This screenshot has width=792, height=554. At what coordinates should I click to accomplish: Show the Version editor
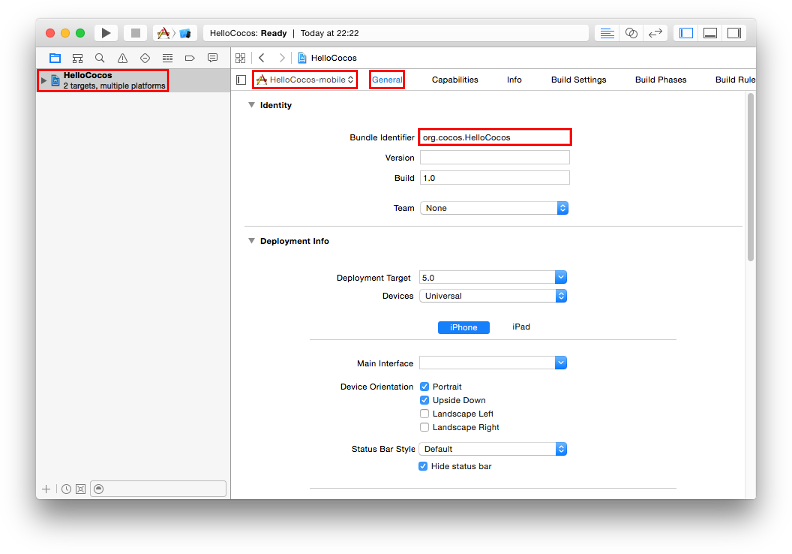(x=655, y=33)
